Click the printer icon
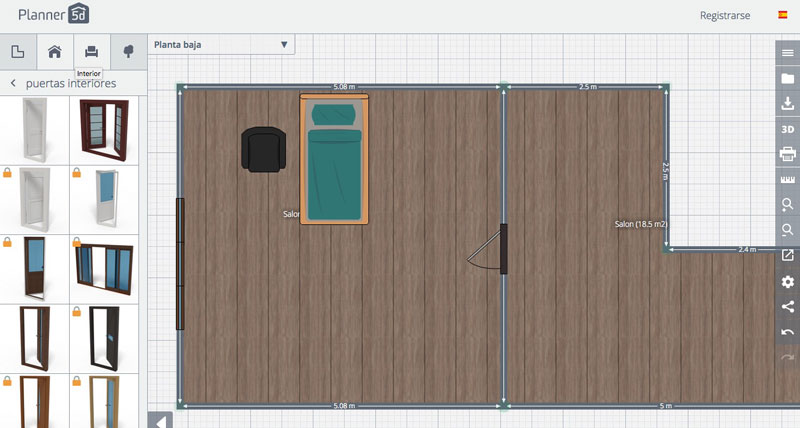The height and width of the screenshot is (428, 800). click(787, 154)
